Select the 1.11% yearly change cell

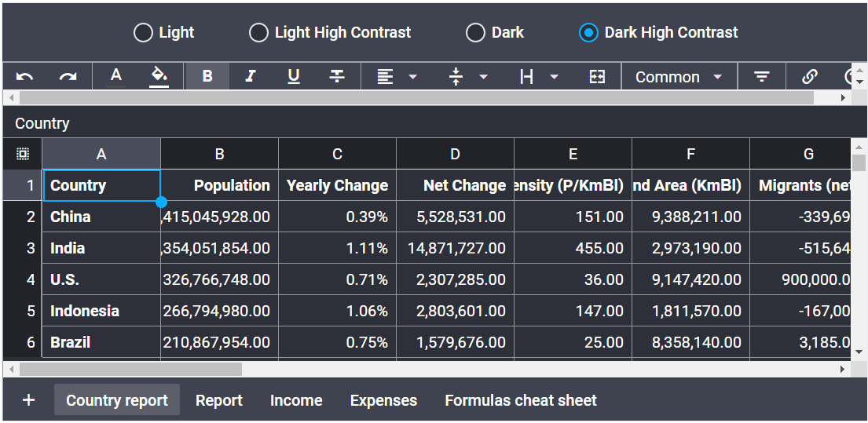tap(338, 248)
